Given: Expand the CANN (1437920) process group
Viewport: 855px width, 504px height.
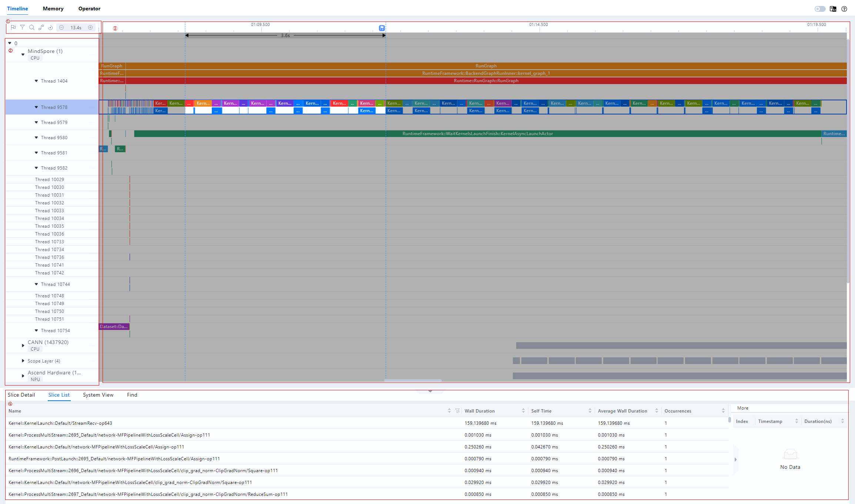Looking at the screenshot, I should 23,346.
